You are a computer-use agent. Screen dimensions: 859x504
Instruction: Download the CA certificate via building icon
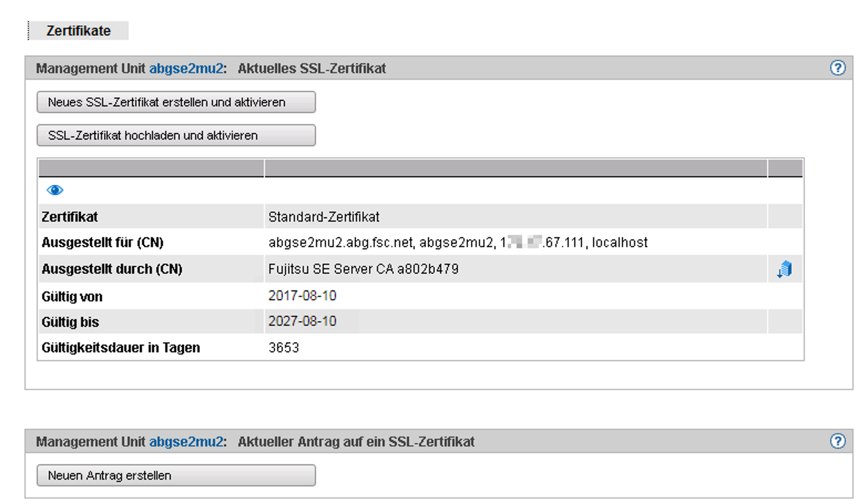pos(785,269)
